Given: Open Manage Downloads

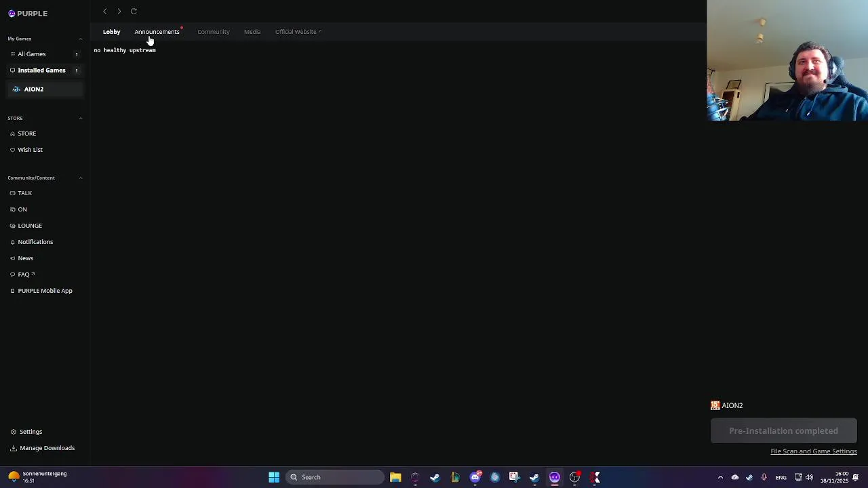Looking at the screenshot, I should pos(43,448).
